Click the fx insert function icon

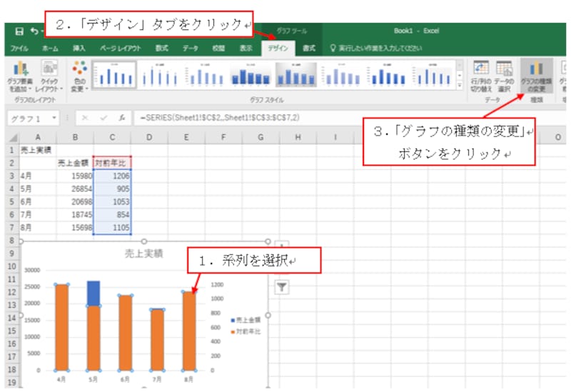[122, 118]
